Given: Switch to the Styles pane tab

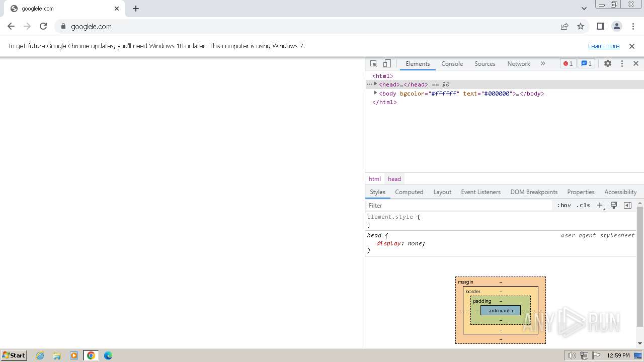Looking at the screenshot, I should [377, 192].
